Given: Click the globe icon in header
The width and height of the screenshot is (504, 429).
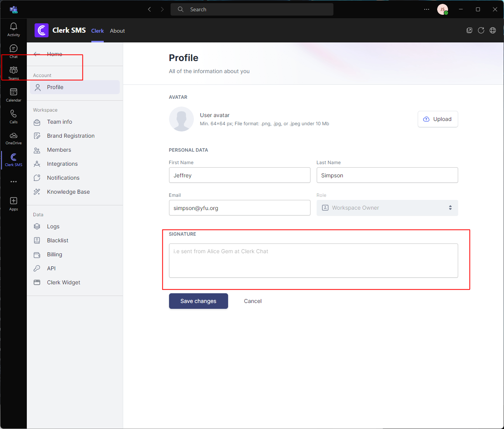Looking at the screenshot, I should [x=493, y=30].
